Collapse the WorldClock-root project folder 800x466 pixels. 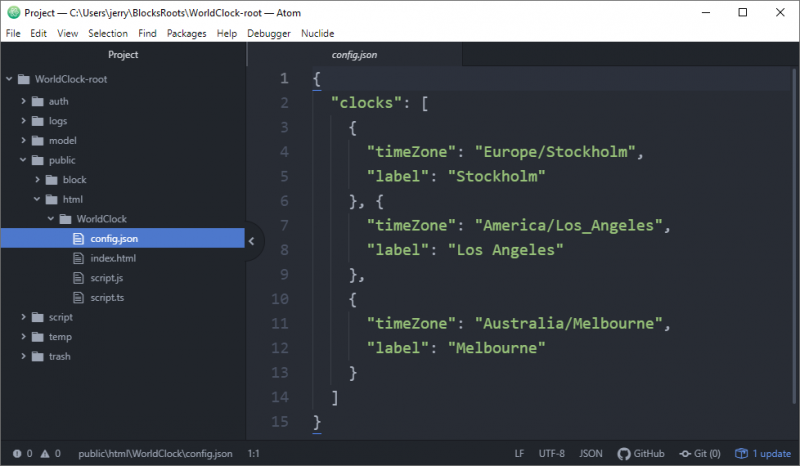coord(9,79)
